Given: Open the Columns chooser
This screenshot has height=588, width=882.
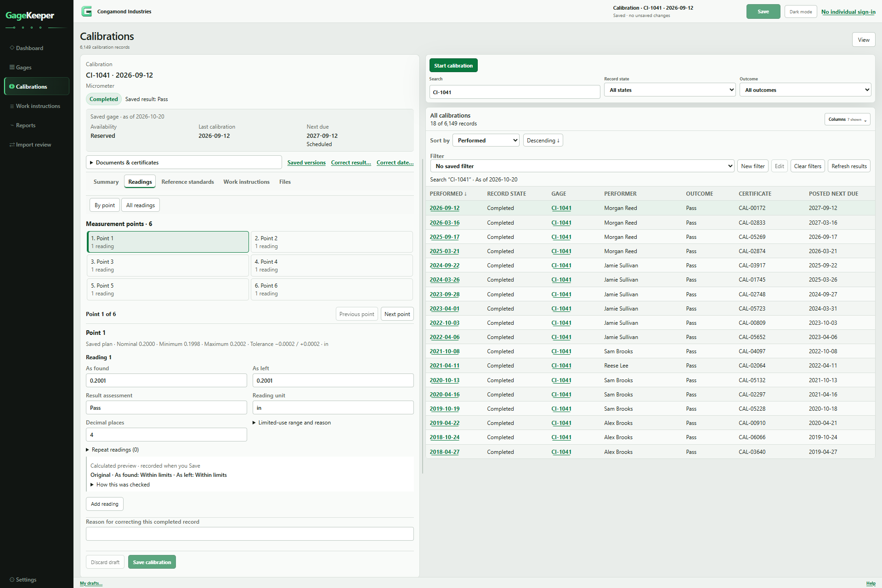Looking at the screenshot, I should 848,119.
